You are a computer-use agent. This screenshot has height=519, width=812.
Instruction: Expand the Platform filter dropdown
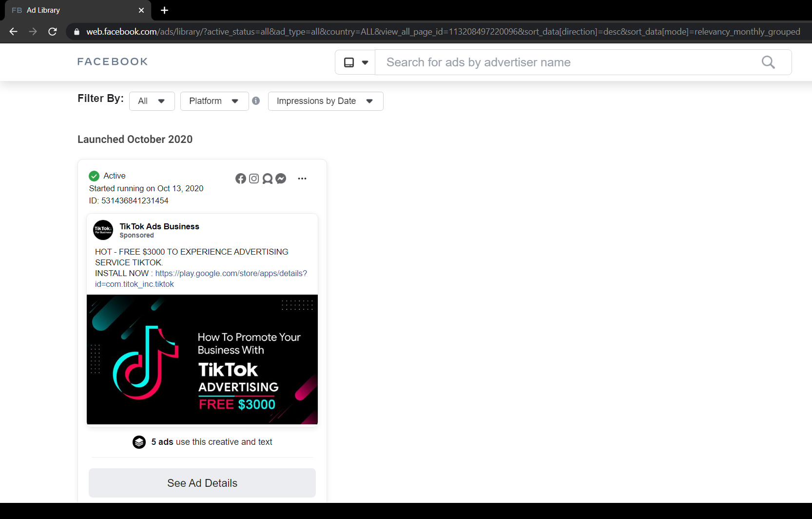click(x=214, y=101)
